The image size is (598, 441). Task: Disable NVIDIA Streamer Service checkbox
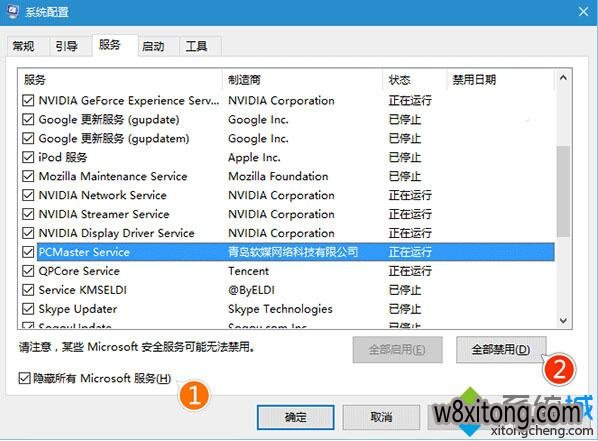28,214
